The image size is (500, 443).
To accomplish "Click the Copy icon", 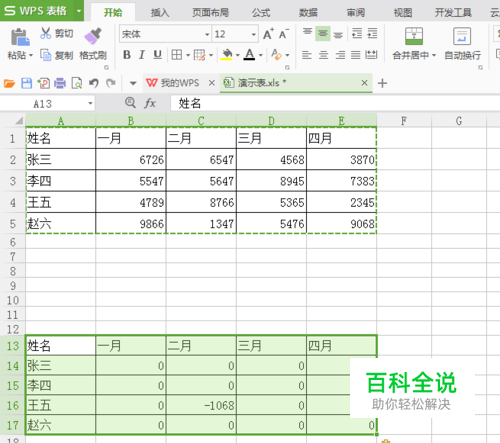I will click(46, 55).
